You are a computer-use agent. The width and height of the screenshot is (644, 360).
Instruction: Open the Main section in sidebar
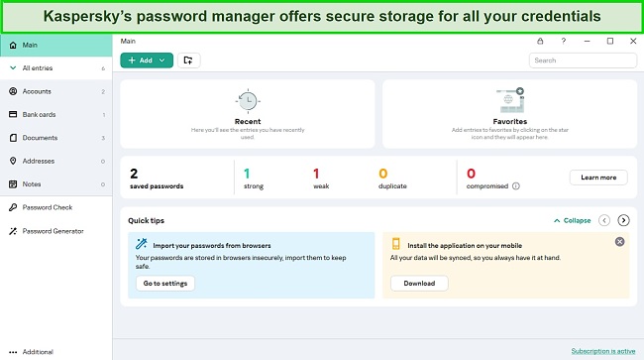[x=55, y=46]
